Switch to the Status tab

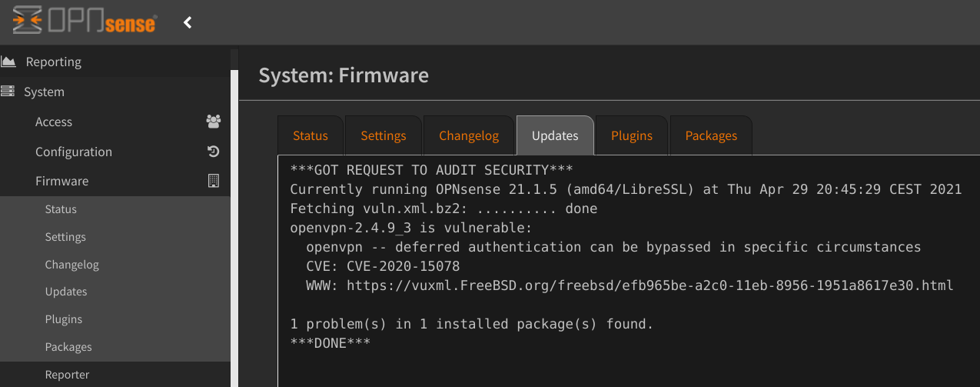pos(311,135)
